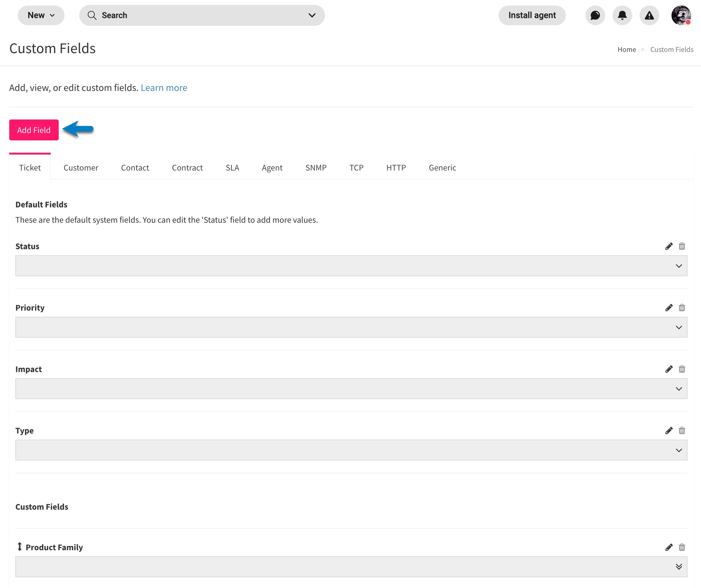Open the chat messages icon in top bar

click(x=595, y=15)
